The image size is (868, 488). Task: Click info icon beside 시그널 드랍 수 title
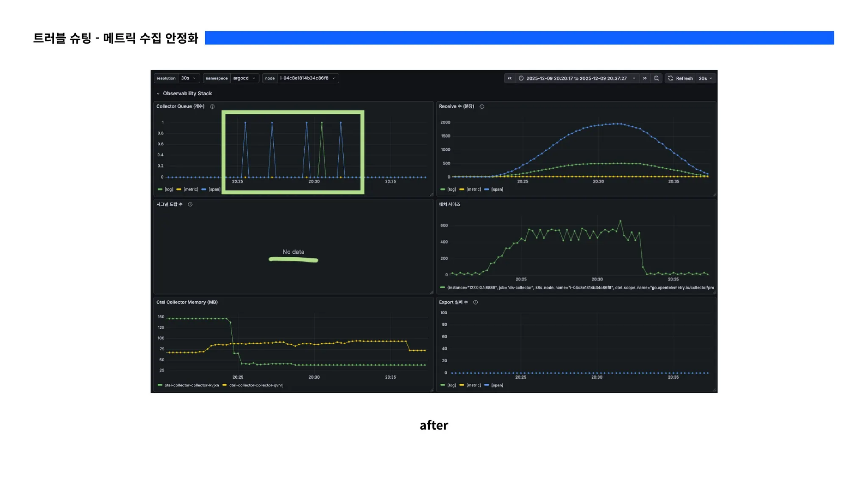click(190, 205)
